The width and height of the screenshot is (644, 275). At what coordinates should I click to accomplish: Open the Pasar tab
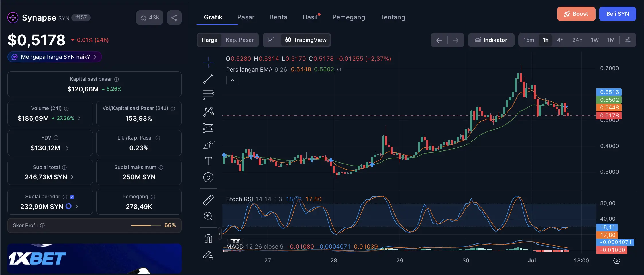pyautogui.click(x=246, y=17)
